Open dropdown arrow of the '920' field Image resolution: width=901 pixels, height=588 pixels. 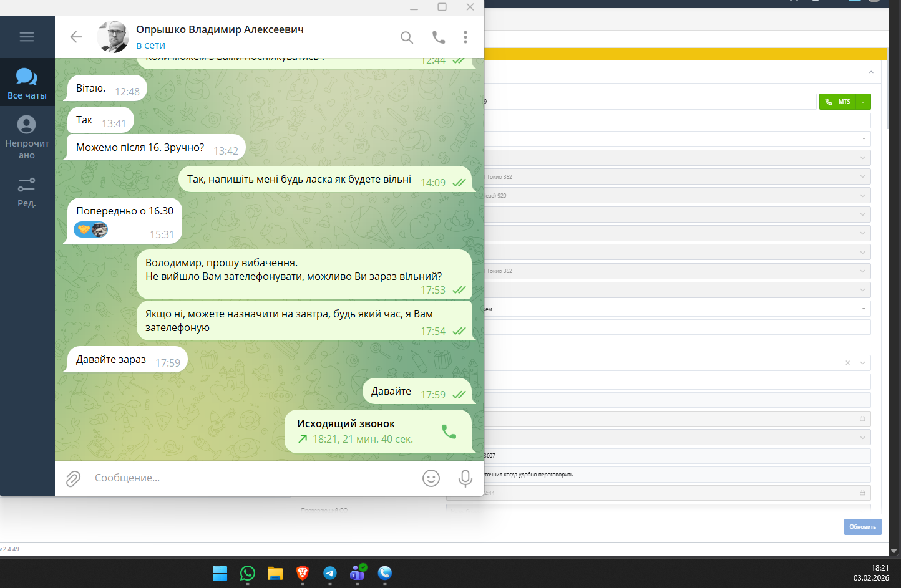pos(863,196)
